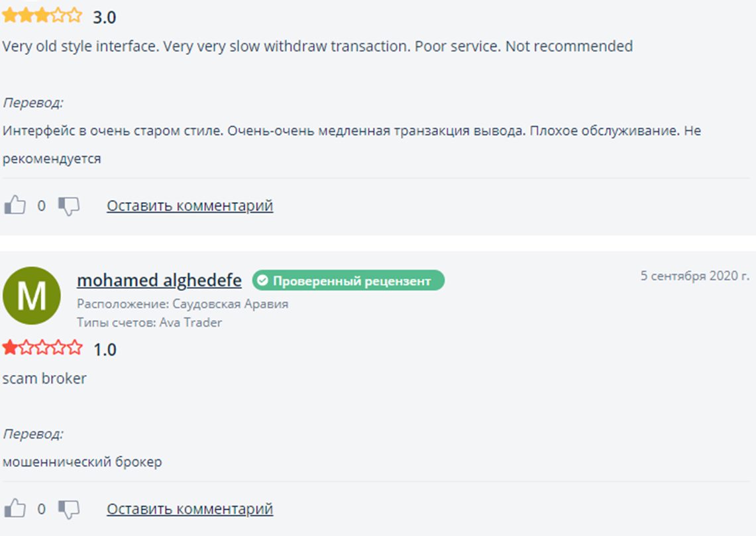The height and width of the screenshot is (536, 756).
Task: Click the Ava Trader account type text
Action: click(x=191, y=323)
